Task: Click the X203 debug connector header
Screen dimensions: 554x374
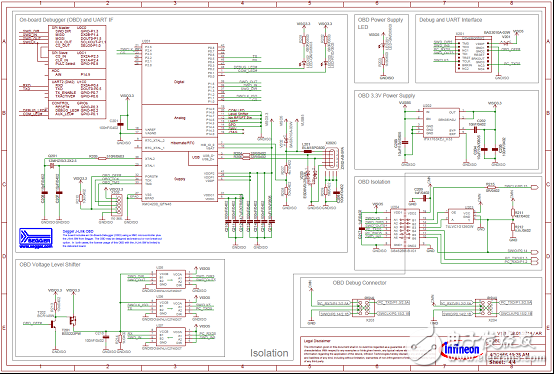Action: click(365, 307)
